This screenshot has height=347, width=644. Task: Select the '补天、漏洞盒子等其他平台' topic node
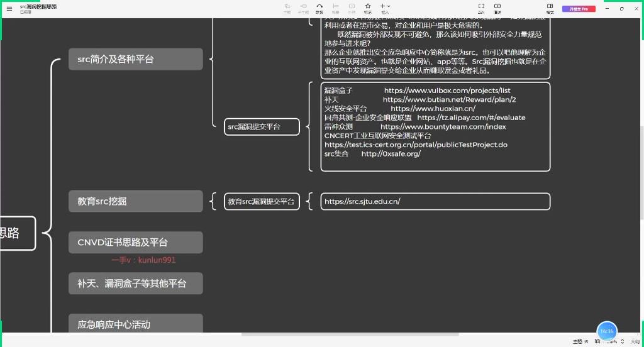[x=136, y=284]
